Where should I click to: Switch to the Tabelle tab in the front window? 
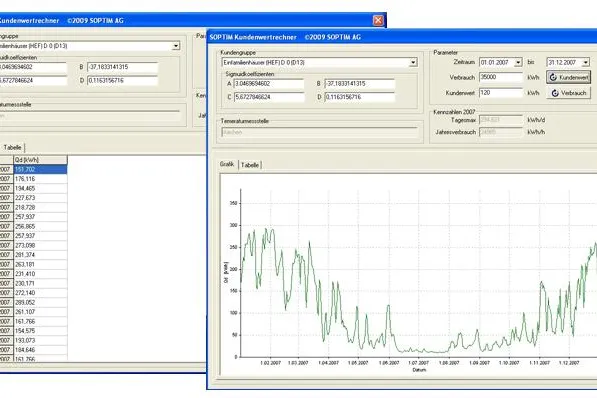coord(250,165)
